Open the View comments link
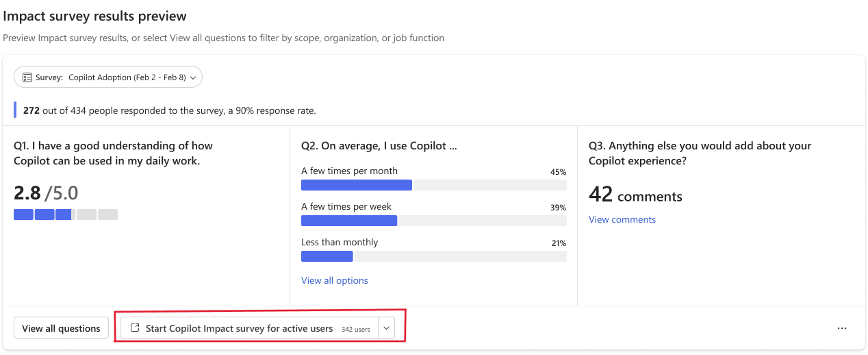The height and width of the screenshot is (355, 868). 622,219
